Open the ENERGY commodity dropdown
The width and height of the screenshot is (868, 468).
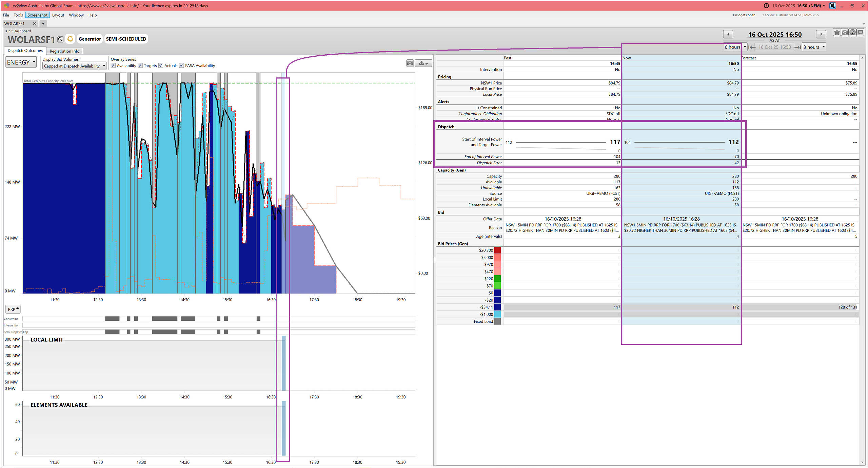click(x=21, y=62)
